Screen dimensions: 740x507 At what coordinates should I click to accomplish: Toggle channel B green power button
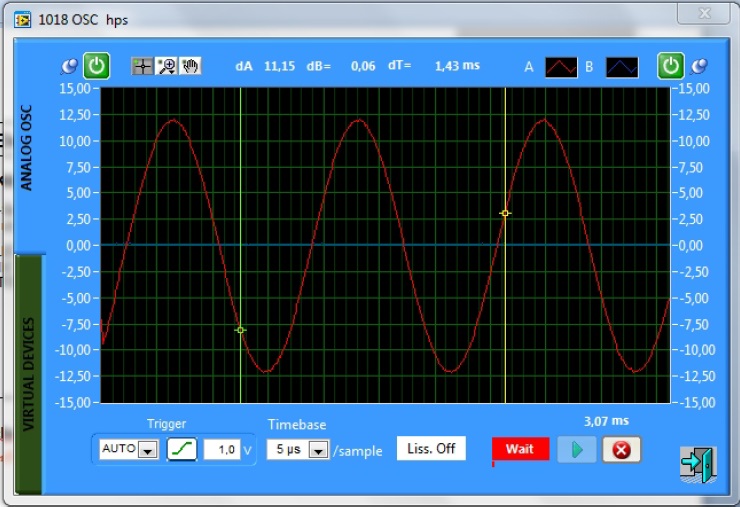671,66
